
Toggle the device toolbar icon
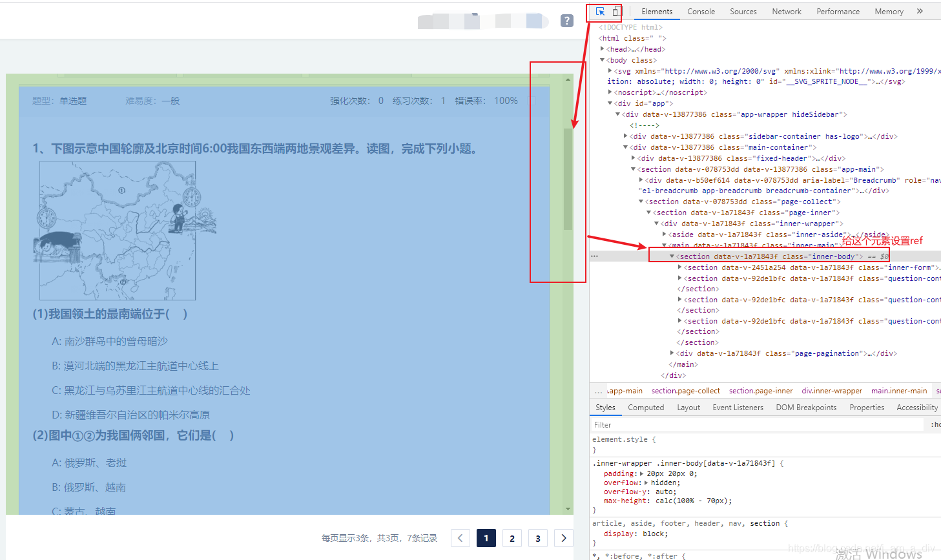tap(615, 12)
